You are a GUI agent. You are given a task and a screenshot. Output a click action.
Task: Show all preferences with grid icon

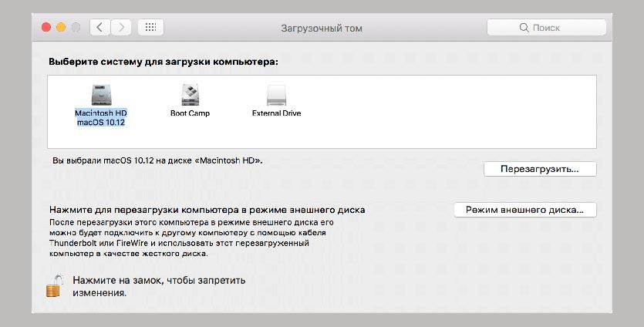click(150, 28)
